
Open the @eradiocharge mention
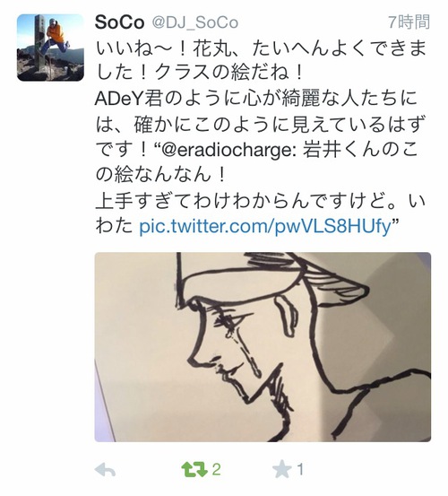pyautogui.click(x=230, y=150)
